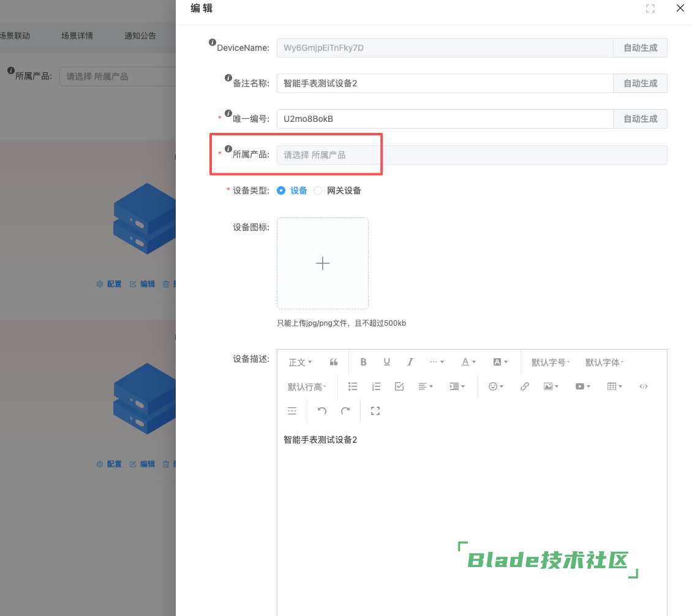This screenshot has height=616, width=692.
Task: Open the 场景详情 tab
Action: point(77,36)
